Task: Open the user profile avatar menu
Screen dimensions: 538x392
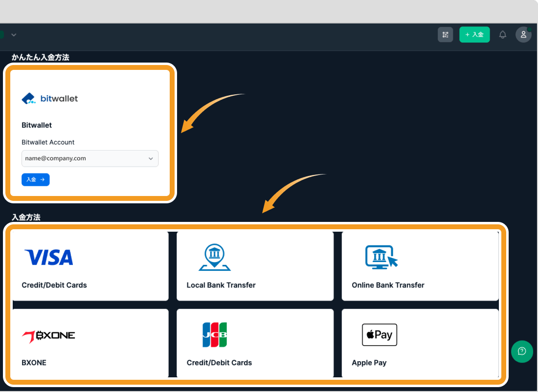Action: [523, 35]
